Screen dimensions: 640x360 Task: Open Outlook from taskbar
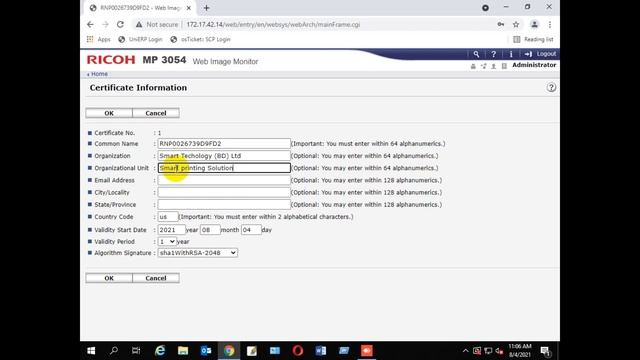(x=206, y=351)
